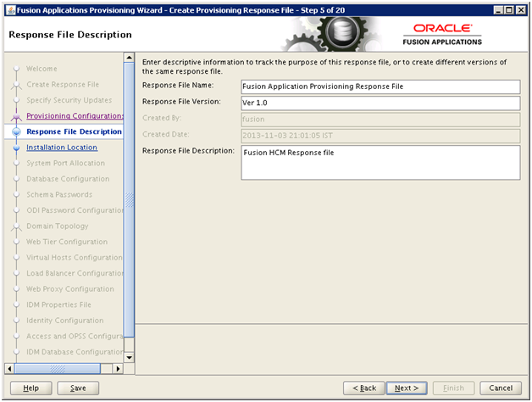532x402 pixels.
Task: Click the disabled Finish button
Action: pos(453,388)
